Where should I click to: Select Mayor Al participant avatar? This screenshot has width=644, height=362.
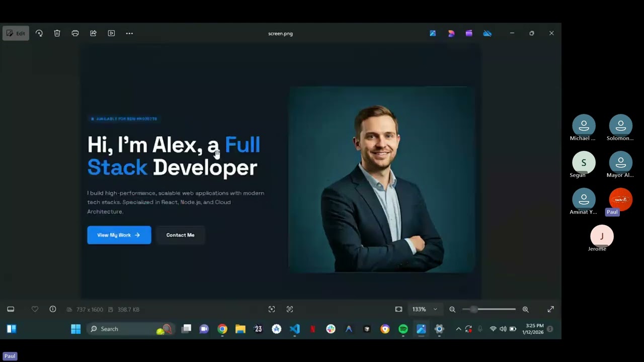point(620,162)
